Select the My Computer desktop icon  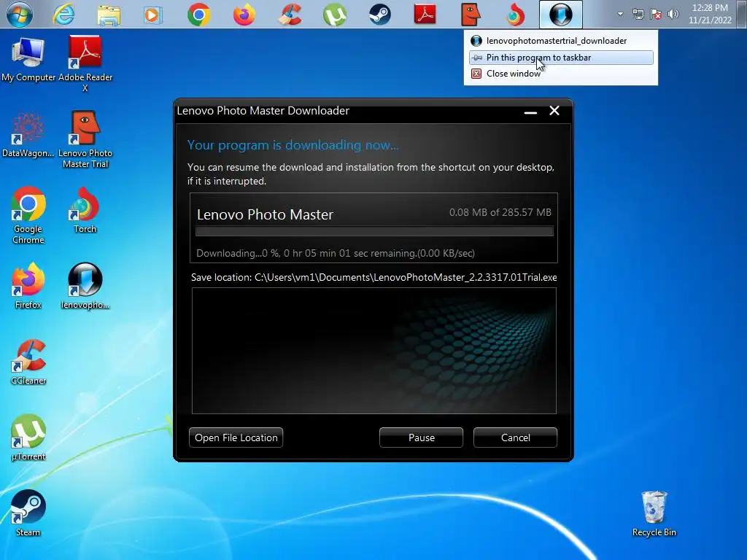tap(28, 58)
